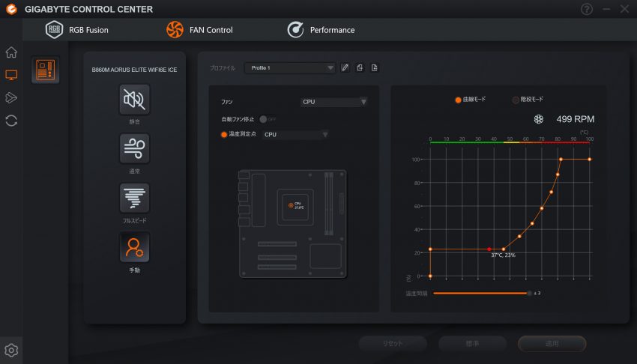This screenshot has width=637, height=364.
Task: Open settings gear in bottom-left corner
Action: 11,350
